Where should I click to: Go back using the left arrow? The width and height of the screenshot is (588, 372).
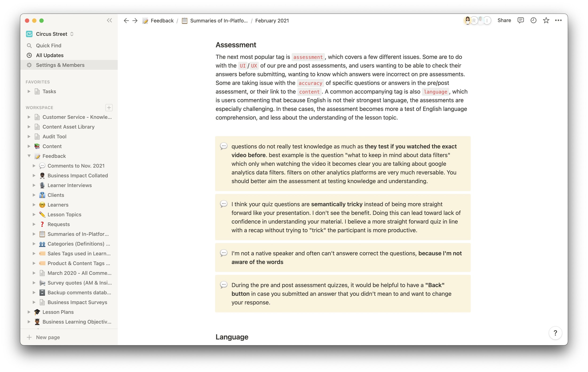coord(126,20)
